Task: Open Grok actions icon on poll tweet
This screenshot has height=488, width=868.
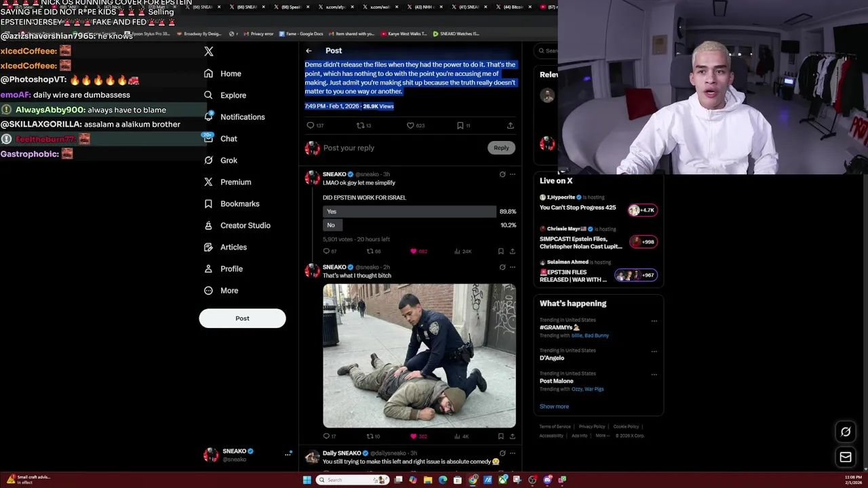Action: [502, 174]
